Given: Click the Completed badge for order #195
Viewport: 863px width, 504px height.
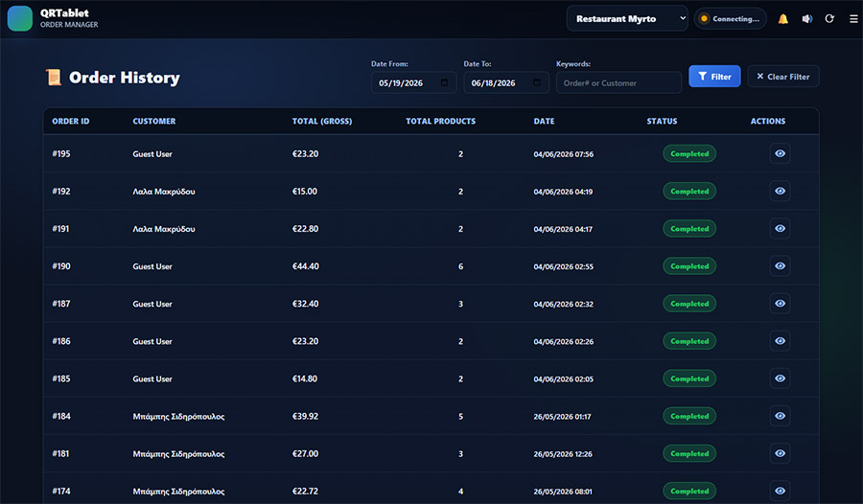Looking at the screenshot, I should point(689,153).
